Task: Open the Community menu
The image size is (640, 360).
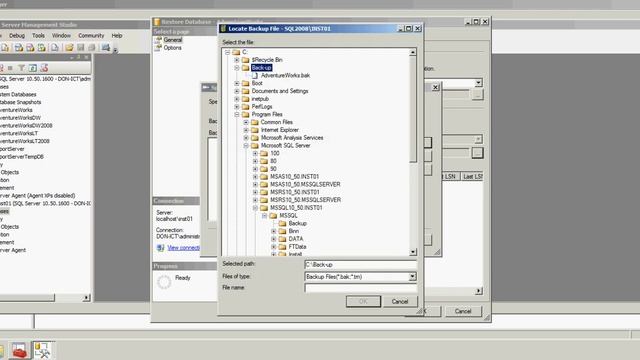Action: click(91, 36)
